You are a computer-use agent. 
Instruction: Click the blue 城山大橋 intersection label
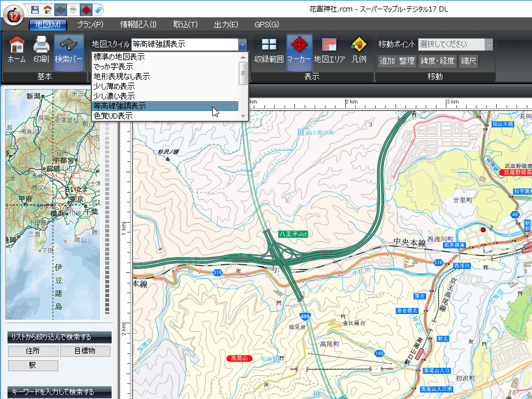pos(503,124)
